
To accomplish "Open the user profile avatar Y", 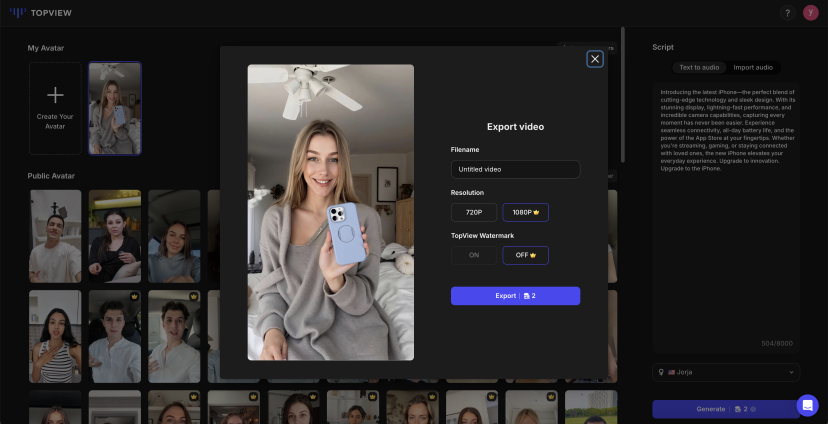I will pos(811,13).
